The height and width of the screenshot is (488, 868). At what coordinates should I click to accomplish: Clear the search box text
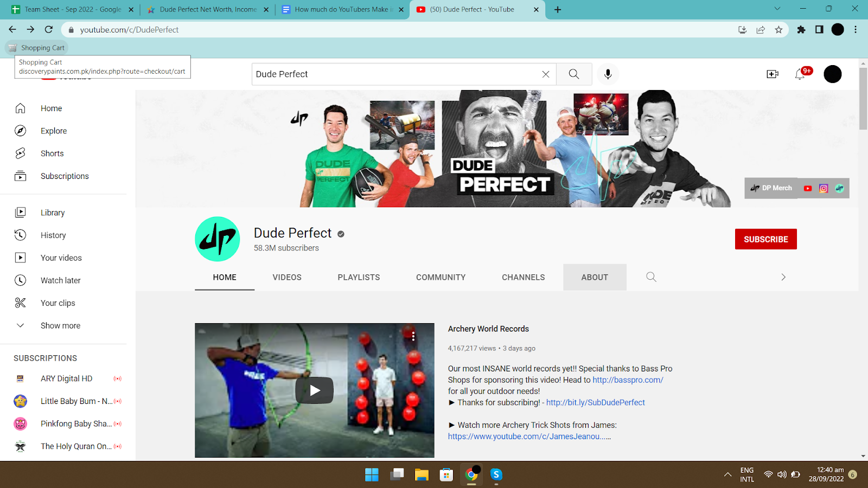[546, 74]
